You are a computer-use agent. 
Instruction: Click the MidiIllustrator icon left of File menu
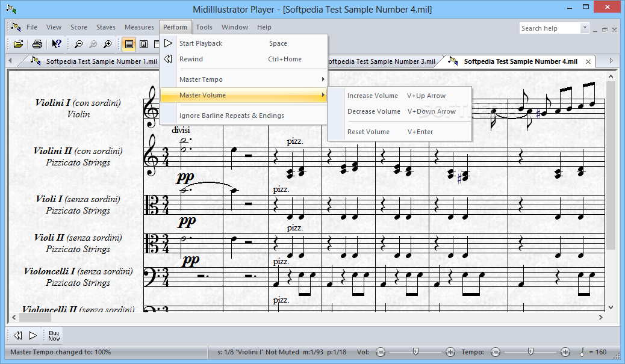(16, 26)
